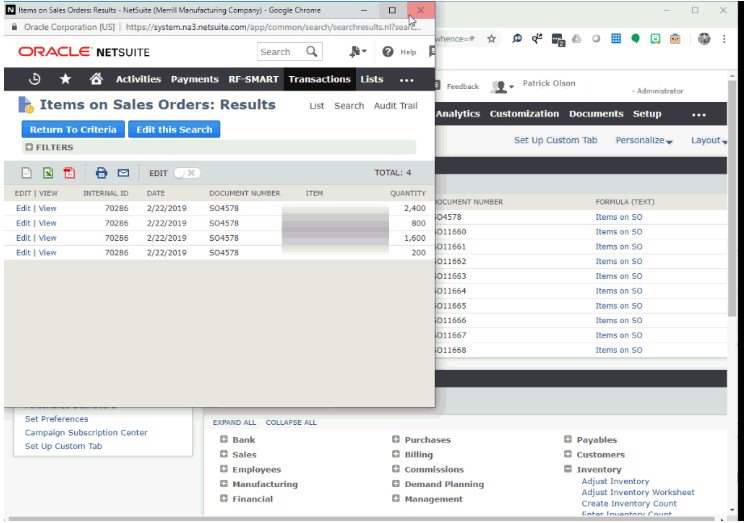Click Items on SO link for SO11660
This screenshot has height=523, width=744.
point(619,232)
